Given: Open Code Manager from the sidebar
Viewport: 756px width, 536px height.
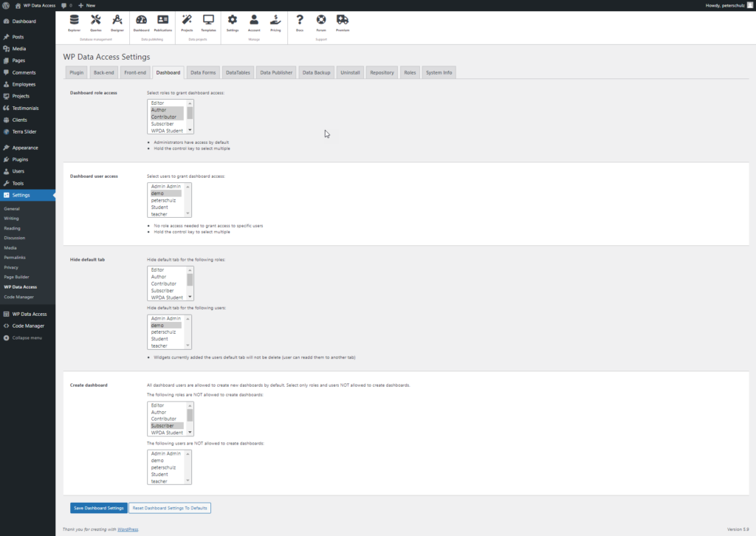Looking at the screenshot, I should point(30,326).
